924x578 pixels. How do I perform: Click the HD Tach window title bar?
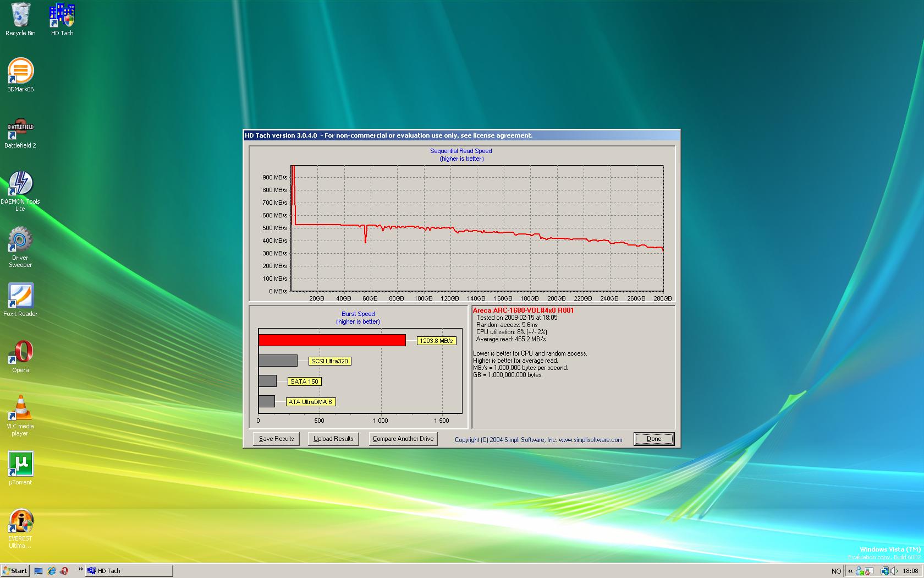pyautogui.click(x=461, y=135)
